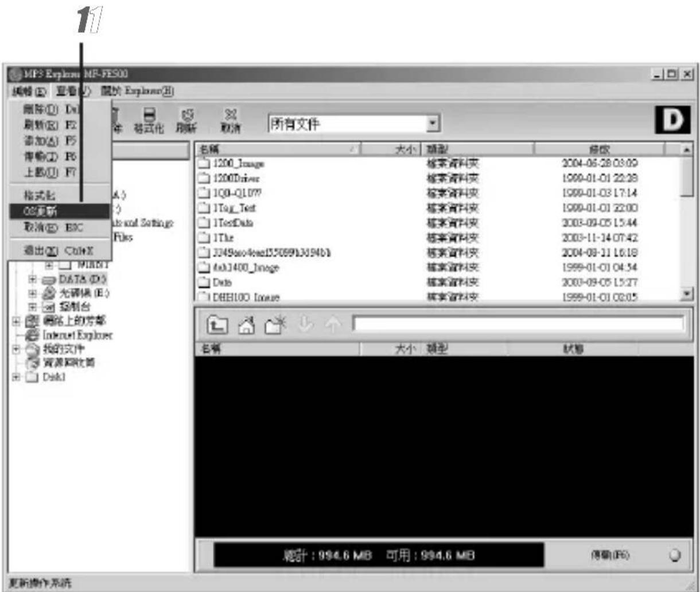Click the 光碟機 (E:) CD drive icon
The height and width of the screenshot is (592, 700).
(x=49, y=293)
